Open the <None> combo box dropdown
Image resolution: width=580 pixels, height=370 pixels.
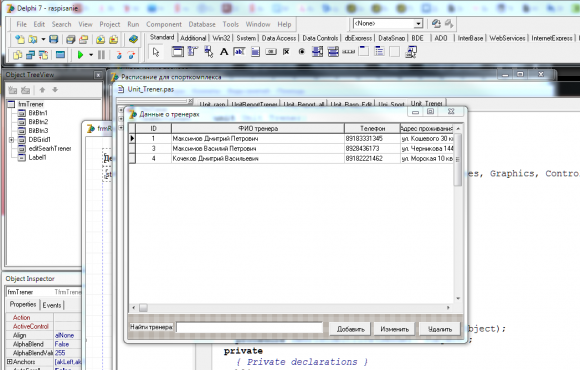(418, 24)
